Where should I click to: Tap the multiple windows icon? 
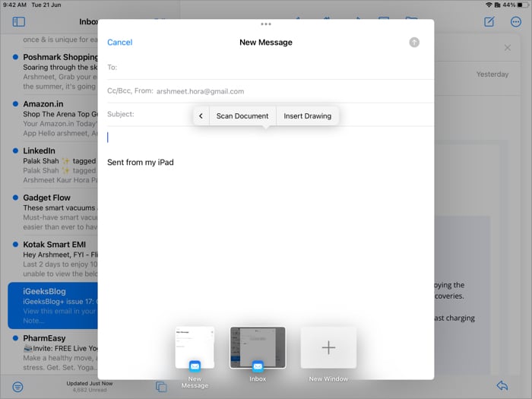tap(161, 386)
